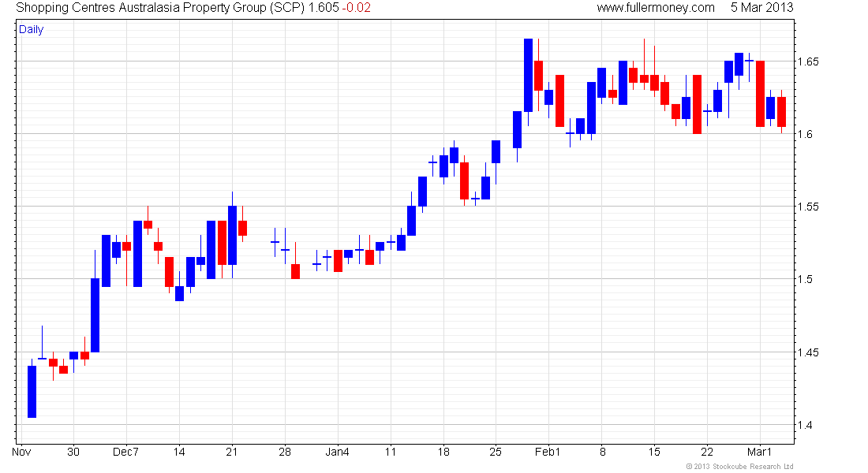Select the 1.4 price axis label
The height and width of the screenshot is (473, 868).
click(805, 426)
